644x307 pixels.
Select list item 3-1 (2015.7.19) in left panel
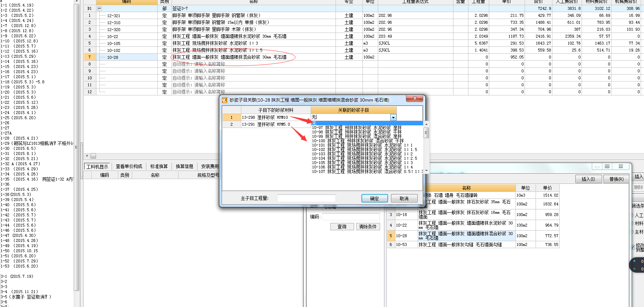coord(17,276)
